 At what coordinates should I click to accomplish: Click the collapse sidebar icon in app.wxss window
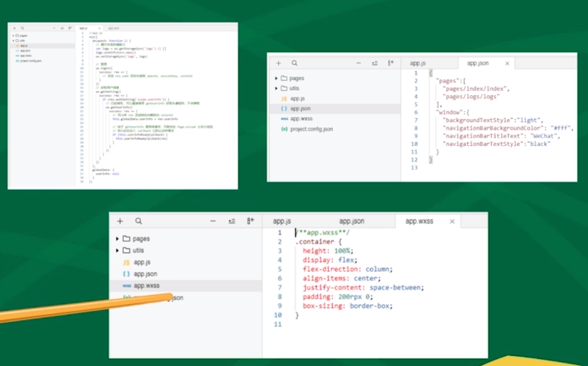(250, 221)
